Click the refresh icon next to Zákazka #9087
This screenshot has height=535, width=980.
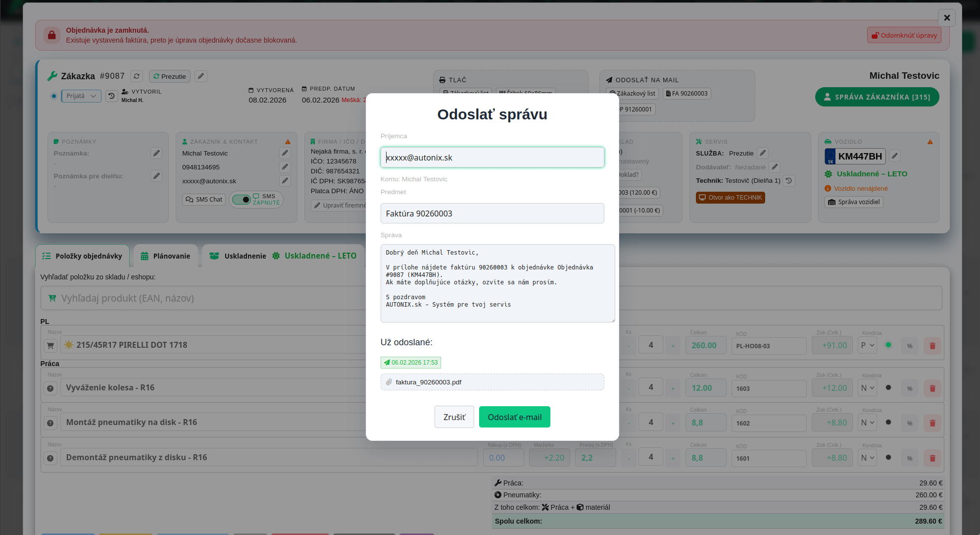[x=137, y=76]
